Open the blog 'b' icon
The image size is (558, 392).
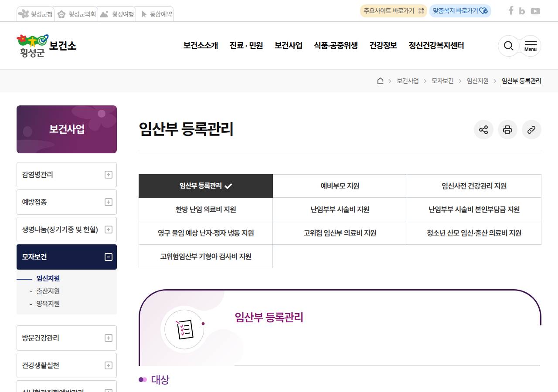tap(522, 11)
